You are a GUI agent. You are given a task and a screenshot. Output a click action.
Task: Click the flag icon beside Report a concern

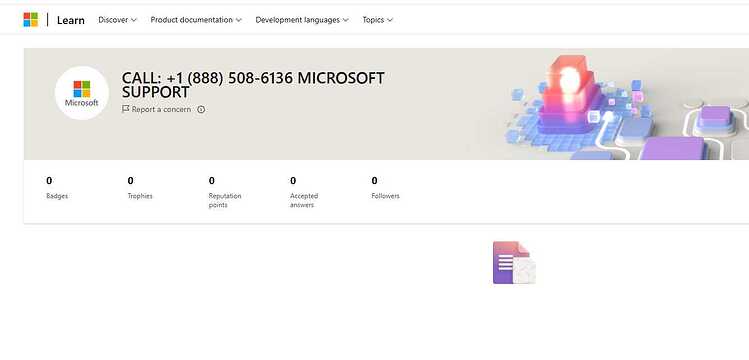coord(126,109)
